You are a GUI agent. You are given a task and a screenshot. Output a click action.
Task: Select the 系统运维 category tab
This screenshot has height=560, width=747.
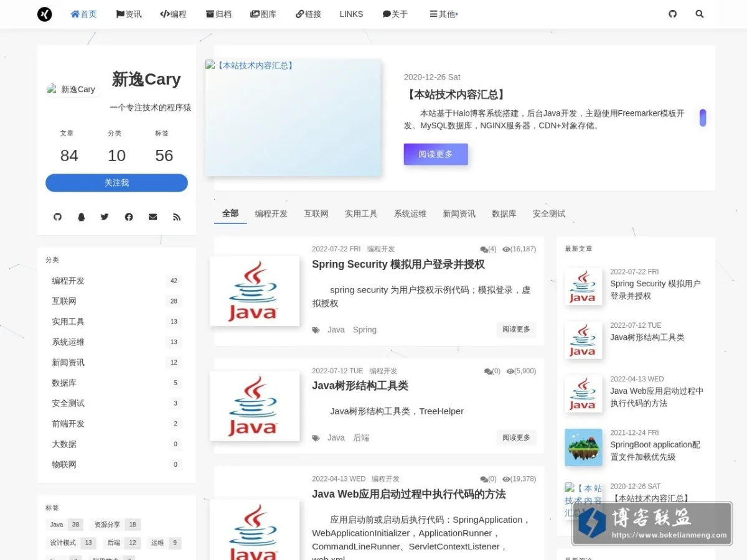click(410, 213)
